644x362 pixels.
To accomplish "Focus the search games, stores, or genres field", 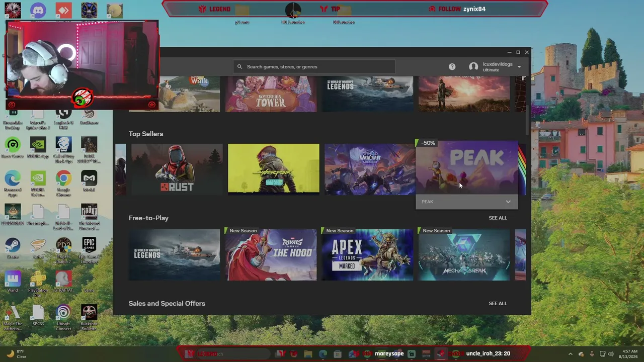I will coord(314,66).
